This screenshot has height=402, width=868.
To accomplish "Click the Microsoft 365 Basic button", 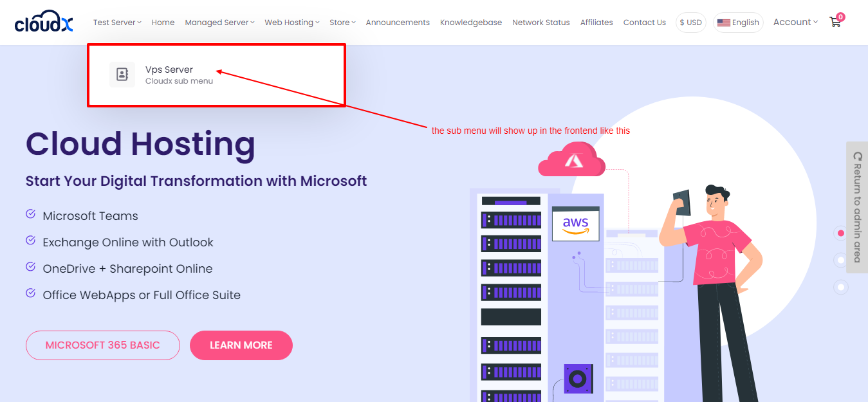I will pos(102,345).
